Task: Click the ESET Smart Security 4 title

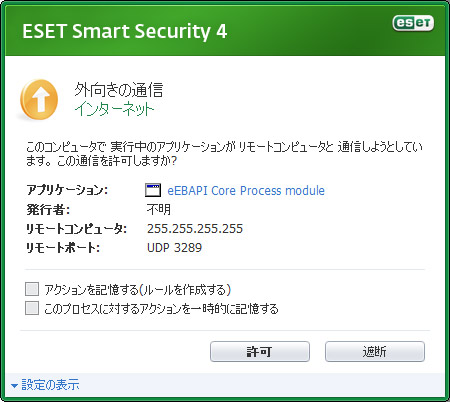Action: coord(125,31)
